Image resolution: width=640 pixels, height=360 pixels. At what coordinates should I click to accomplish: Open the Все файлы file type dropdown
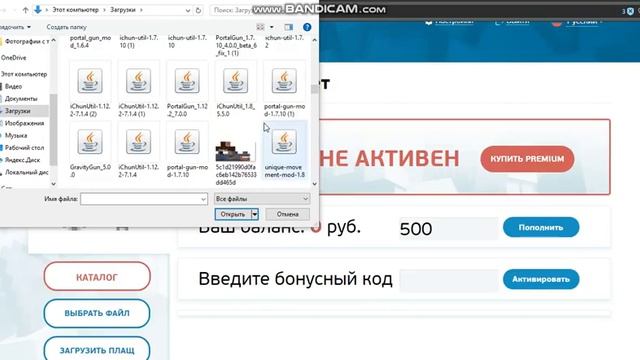pos(262,199)
